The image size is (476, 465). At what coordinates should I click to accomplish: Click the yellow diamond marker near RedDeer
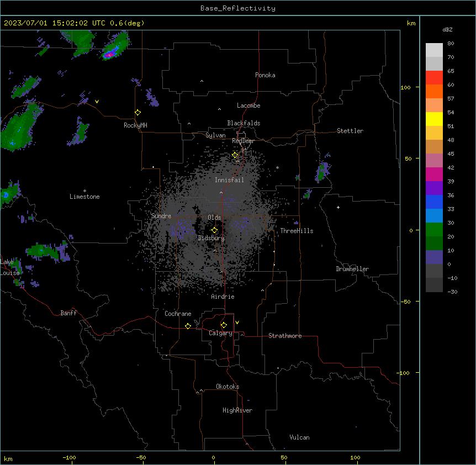click(x=235, y=155)
